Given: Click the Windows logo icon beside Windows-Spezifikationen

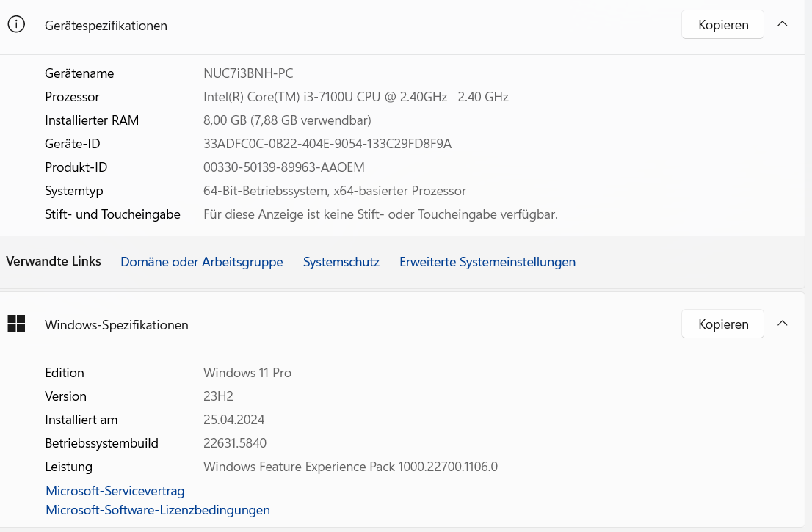Looking at the screenshot, I should pos(16,324).
